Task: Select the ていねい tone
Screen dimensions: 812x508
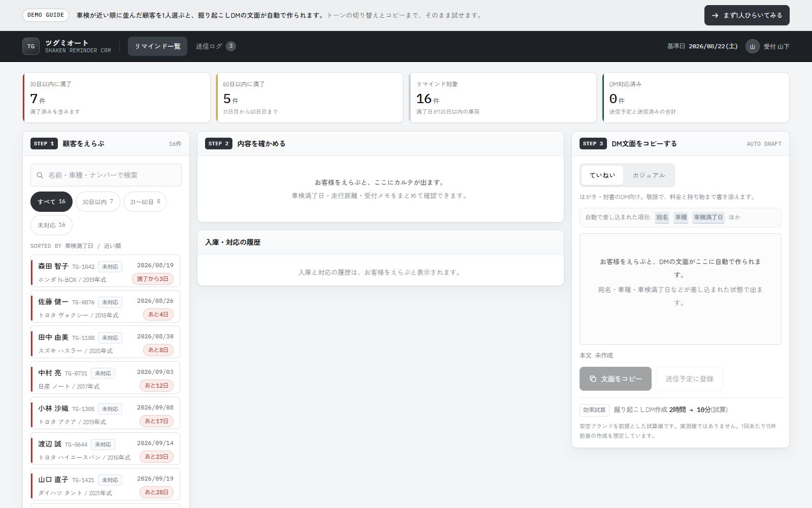Action: (602, 175)
